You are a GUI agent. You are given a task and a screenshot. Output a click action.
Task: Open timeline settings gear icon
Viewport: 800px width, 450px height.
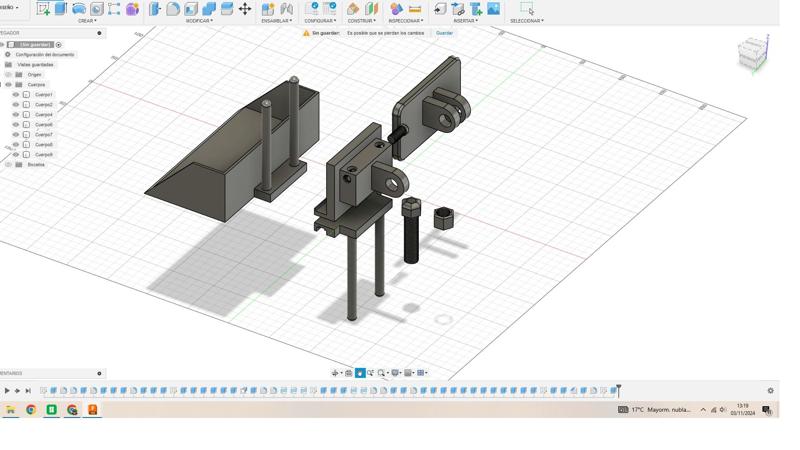click(x=770, y=391)
